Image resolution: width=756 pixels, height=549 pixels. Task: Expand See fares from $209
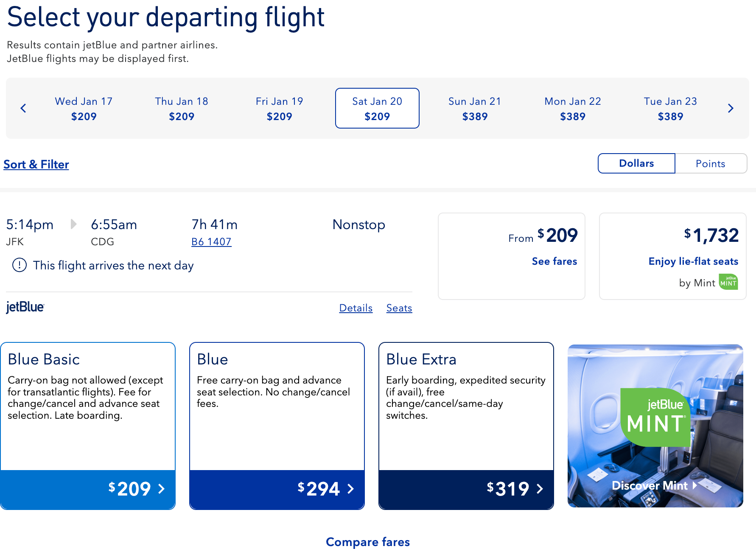pos(554,261)
